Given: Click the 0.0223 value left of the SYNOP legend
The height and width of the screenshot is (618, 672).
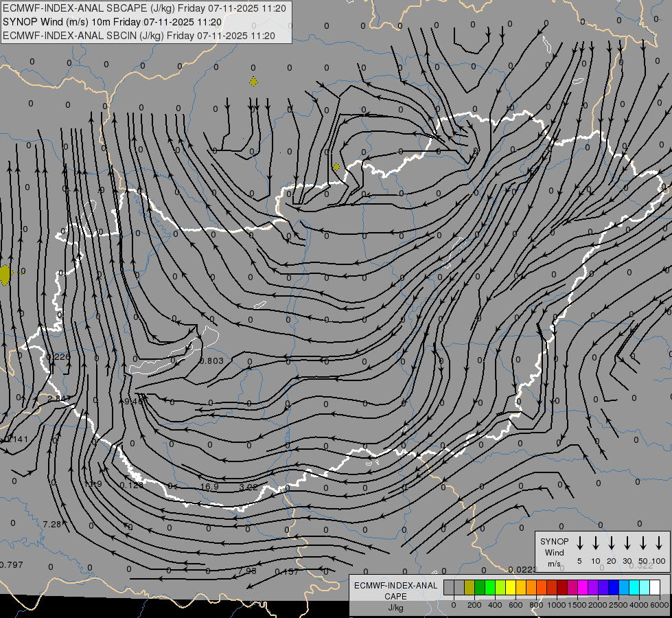Looking at the screenshot, I should [x=522, y=569].
